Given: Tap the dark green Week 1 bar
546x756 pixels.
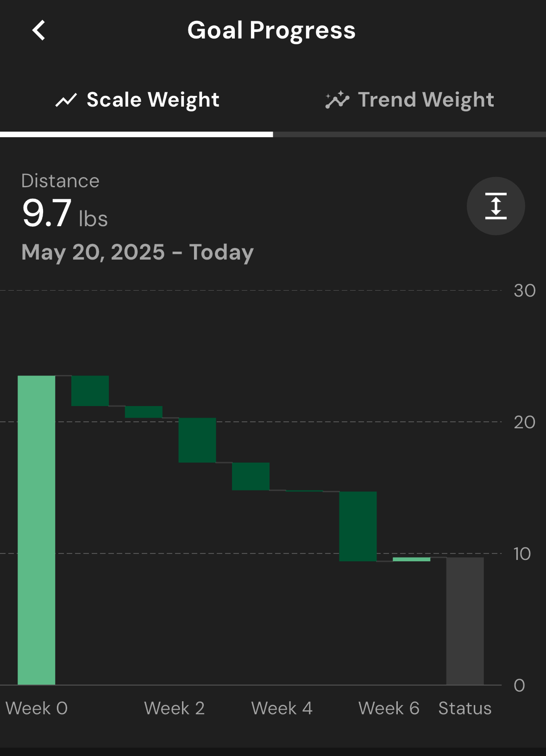Looking at the screenshot, I should tap(90, 391).
